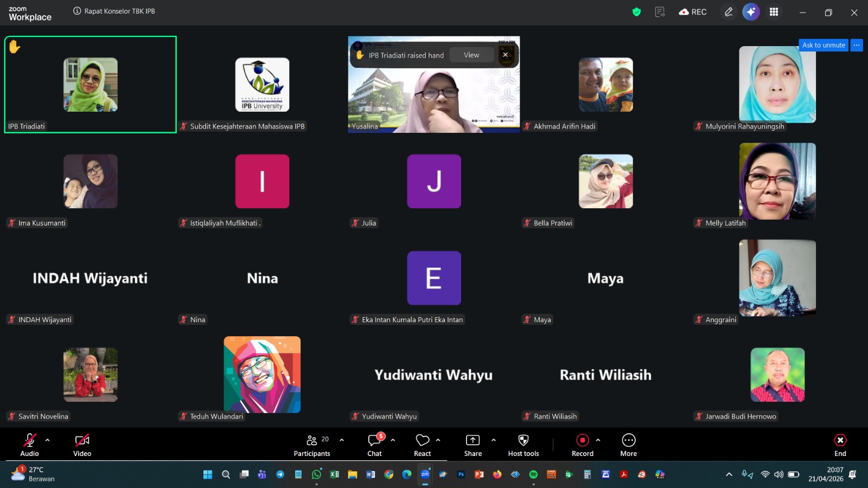The image size is (868, 488).
Task: Turn on camera with Video button
Action: (x=82, y=445)
